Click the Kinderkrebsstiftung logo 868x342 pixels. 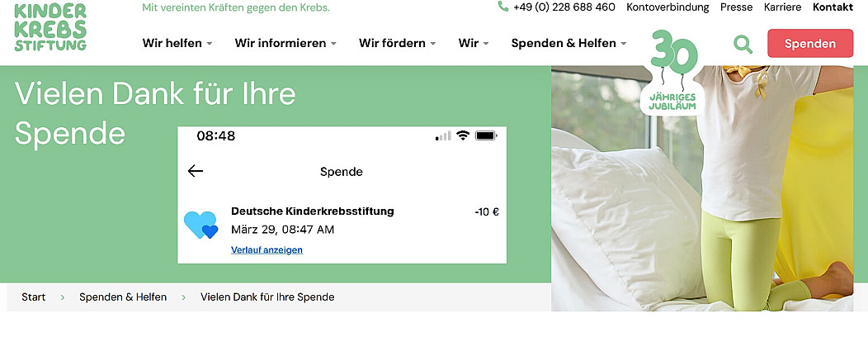click(x=50, y=26)
